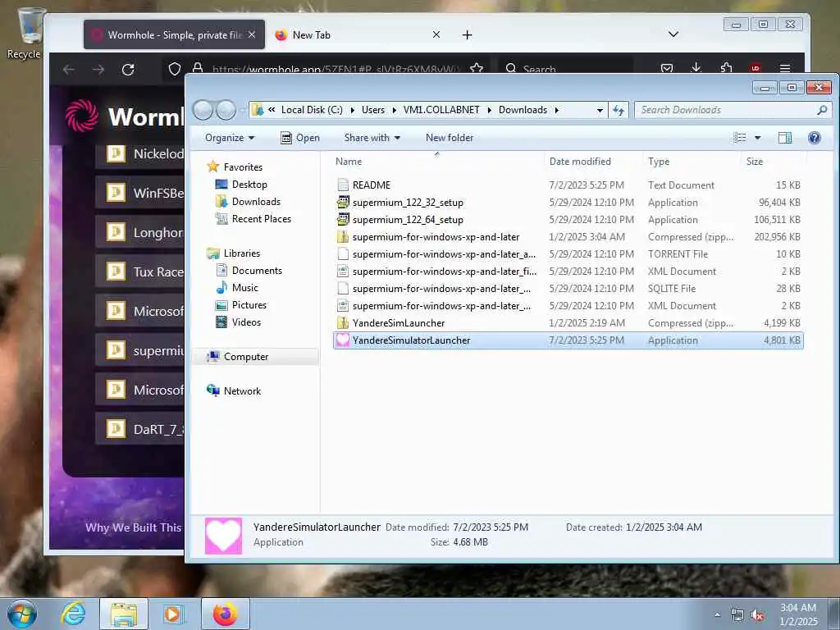Open Explorer help question mark
This screenshot has width=840, height=630.
click(x=815, y=138)
